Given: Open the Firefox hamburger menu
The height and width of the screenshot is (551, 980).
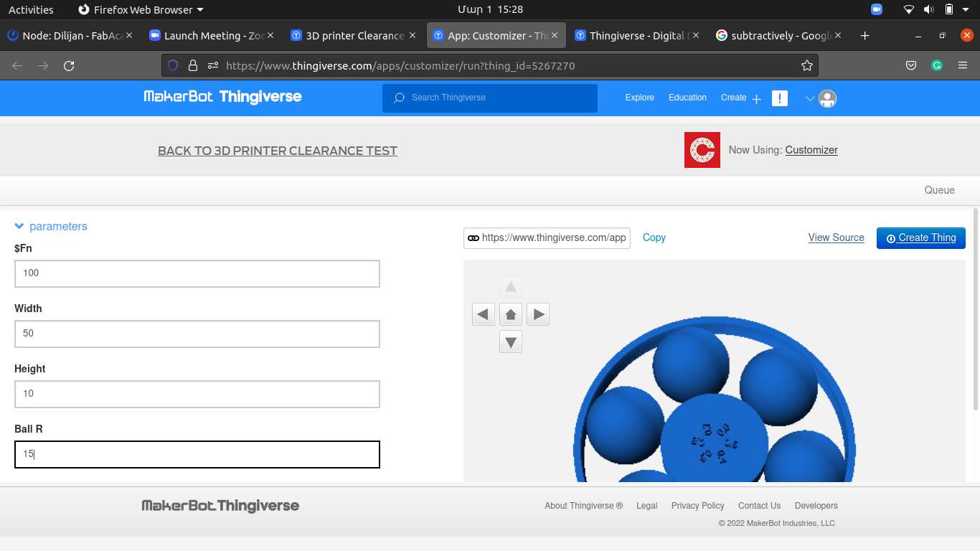Looking at the screenshot, I should tap(963, 65).
